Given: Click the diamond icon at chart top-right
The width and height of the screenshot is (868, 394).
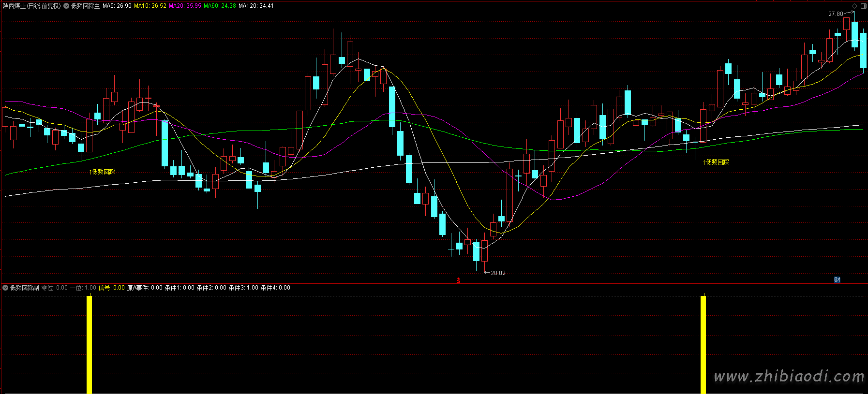Looking at the screenshot, I should [855, 6].
